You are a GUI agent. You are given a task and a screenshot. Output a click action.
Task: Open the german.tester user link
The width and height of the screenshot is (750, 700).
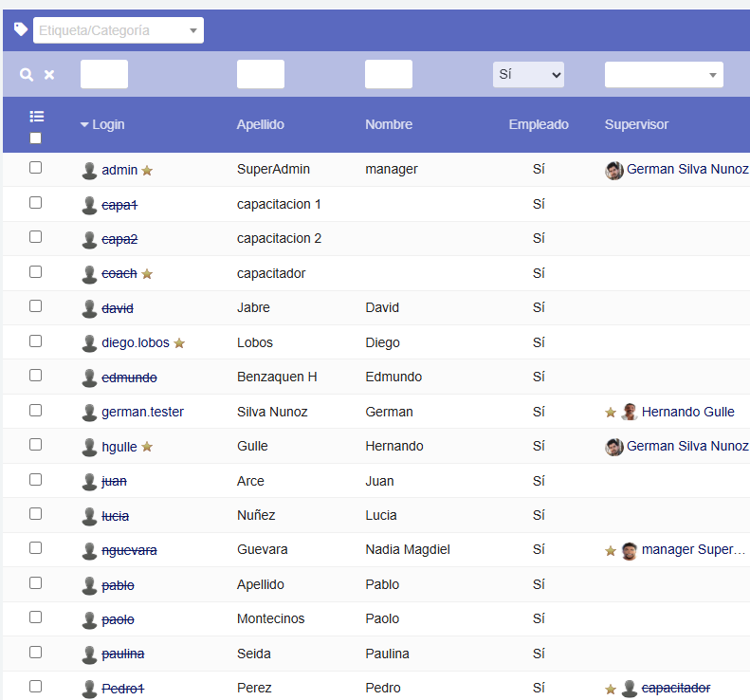pos(143,412)
